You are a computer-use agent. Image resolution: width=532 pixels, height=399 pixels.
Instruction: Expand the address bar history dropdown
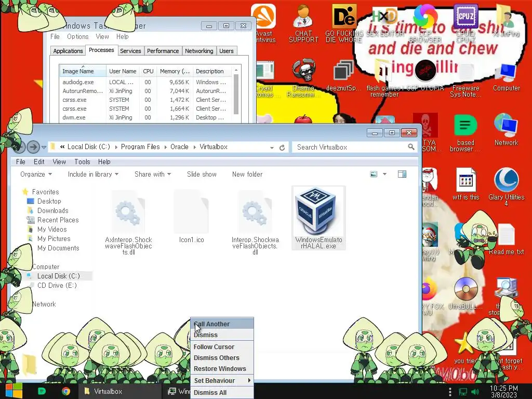pyautogui.click(x=272, y=148)
